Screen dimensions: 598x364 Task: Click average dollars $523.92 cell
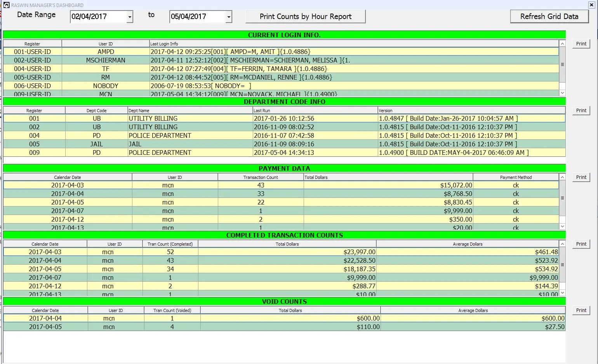point(468,260)
